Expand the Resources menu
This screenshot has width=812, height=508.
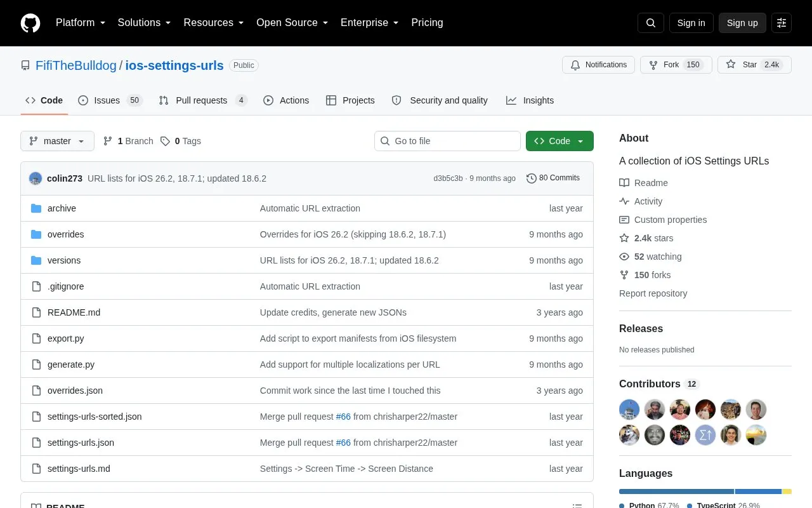click(214, 23)
